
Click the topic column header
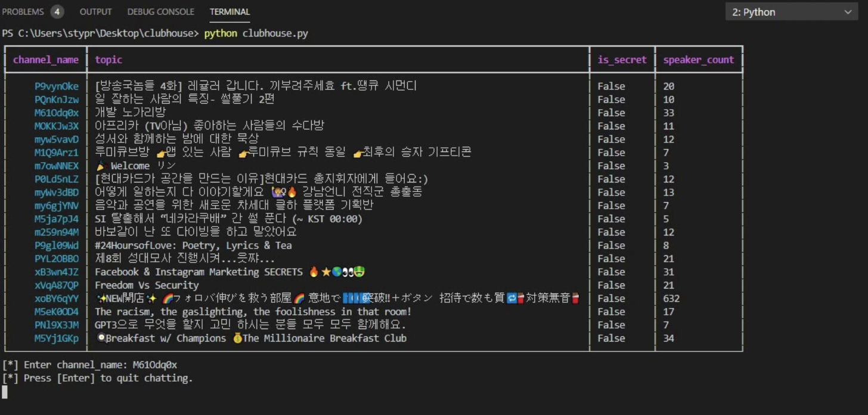pyautogui.click(x=107, y=59)
